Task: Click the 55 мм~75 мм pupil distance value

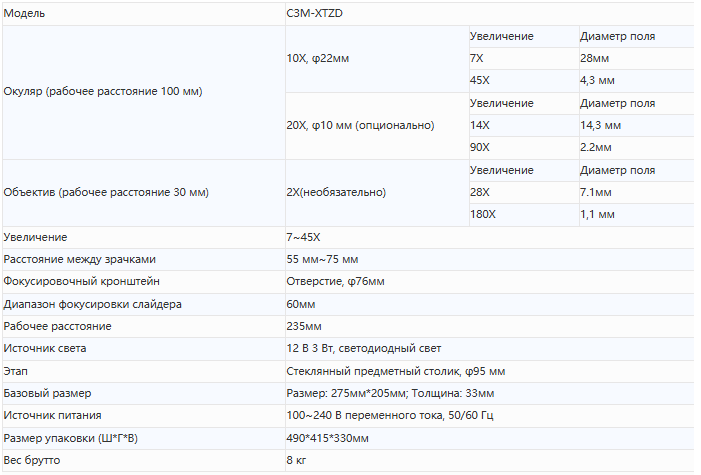Action: point(322,259)
